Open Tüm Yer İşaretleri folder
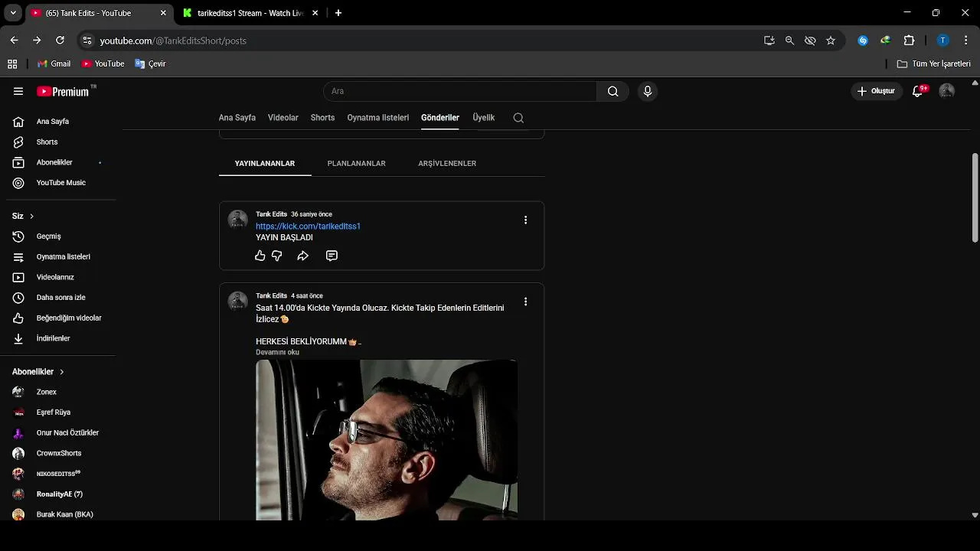This screenshot has width=980, height=551. coord(934,64)
